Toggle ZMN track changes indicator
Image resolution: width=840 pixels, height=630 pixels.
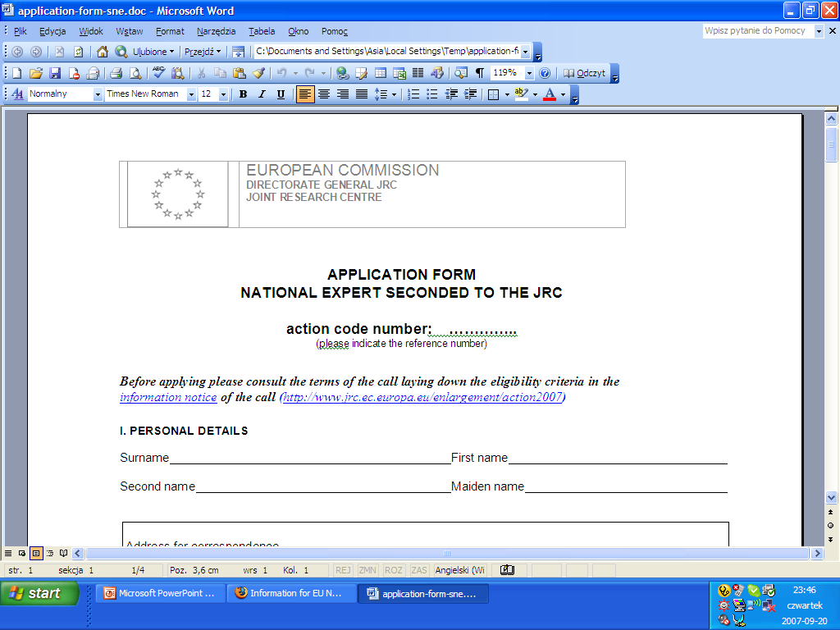[367, 570]
